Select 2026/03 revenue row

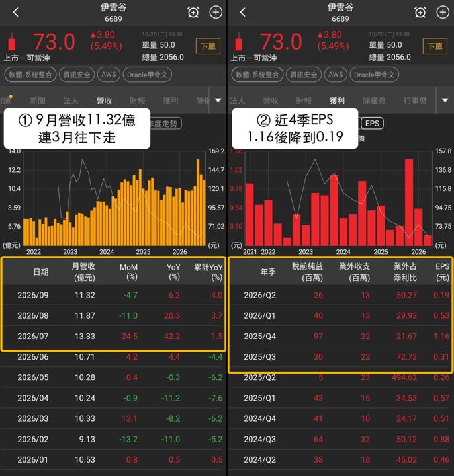(113, 418)
